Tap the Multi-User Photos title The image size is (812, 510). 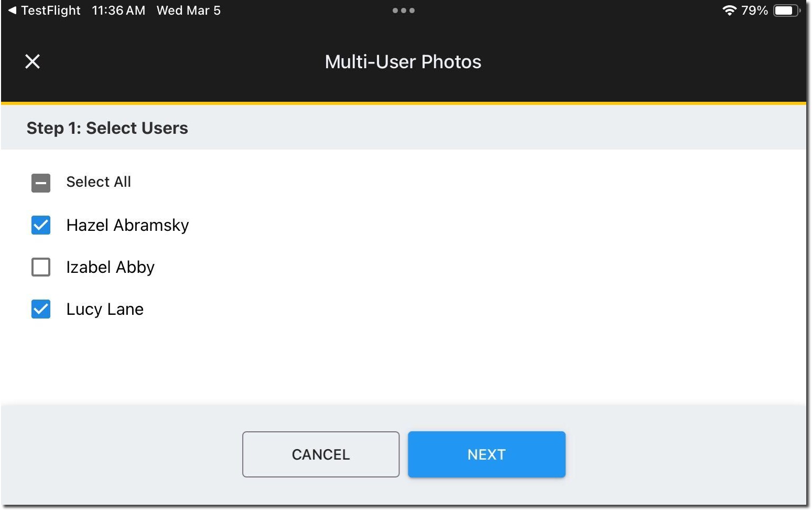point(403,62)
